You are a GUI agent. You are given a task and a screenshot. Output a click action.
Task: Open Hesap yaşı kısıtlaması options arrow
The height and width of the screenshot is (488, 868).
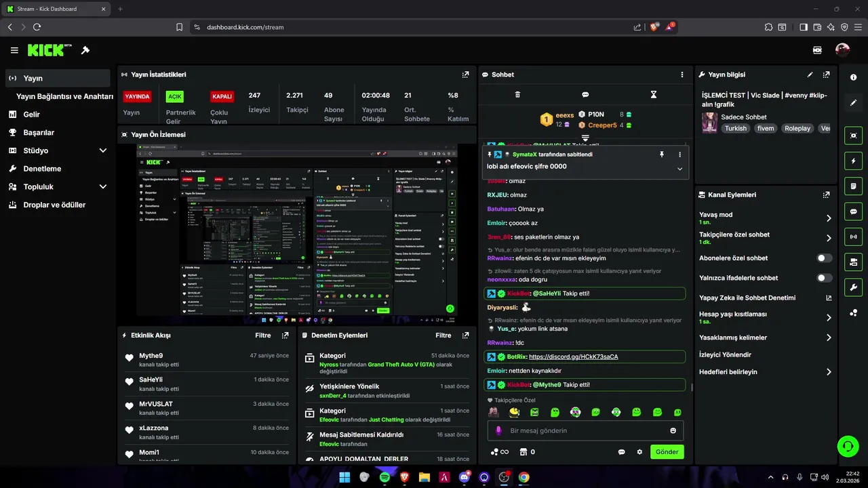click(829, 317)
